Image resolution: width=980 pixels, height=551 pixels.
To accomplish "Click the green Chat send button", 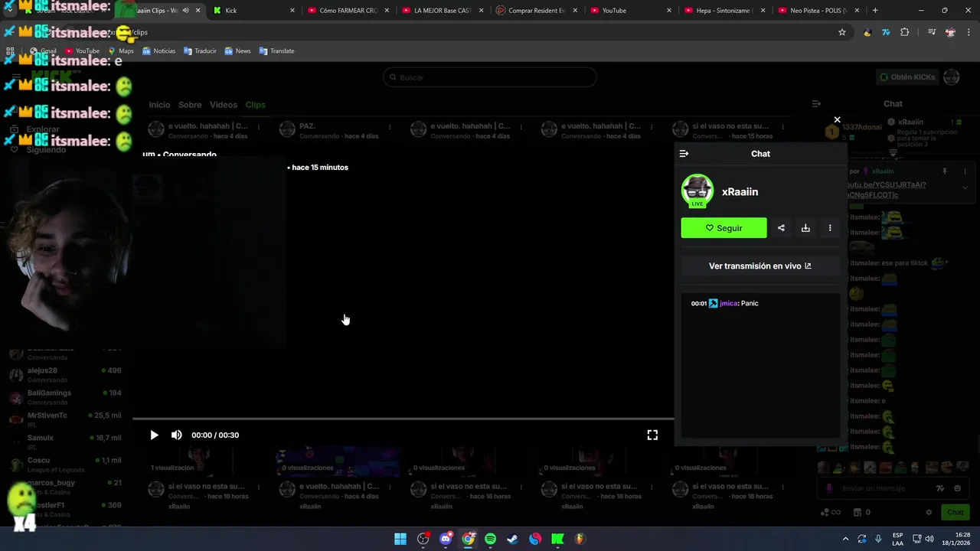I will (955, 512).
